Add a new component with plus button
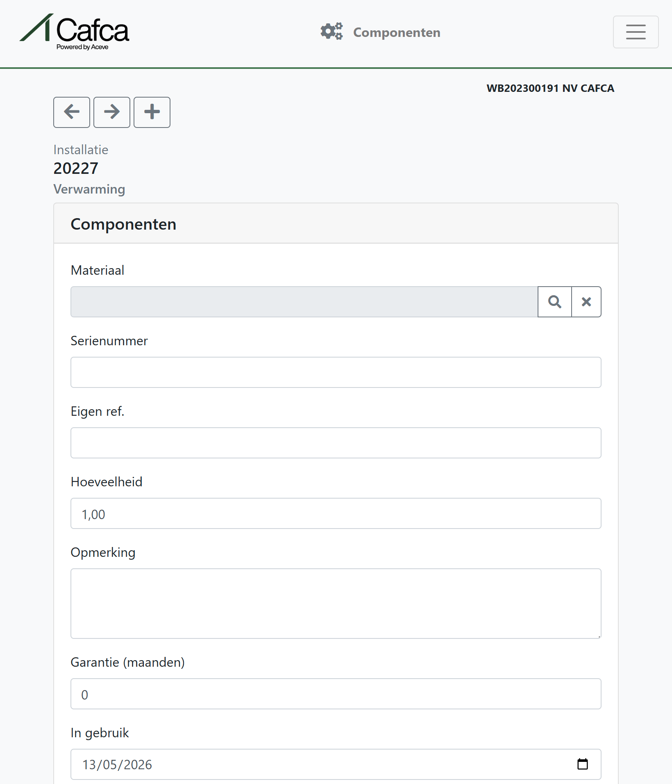This screenshot has width=672, height=784. click(152, 112)
